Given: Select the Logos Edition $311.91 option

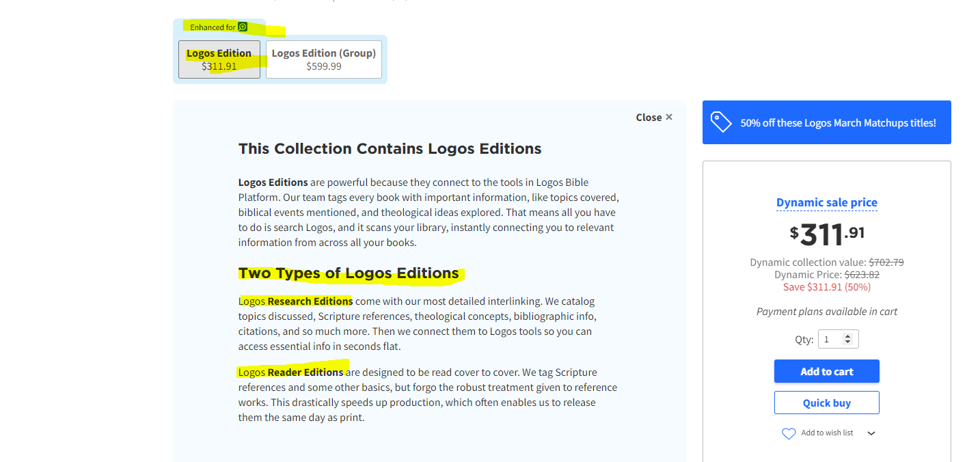Looking at the screenshot, I should tap(219, 59).
